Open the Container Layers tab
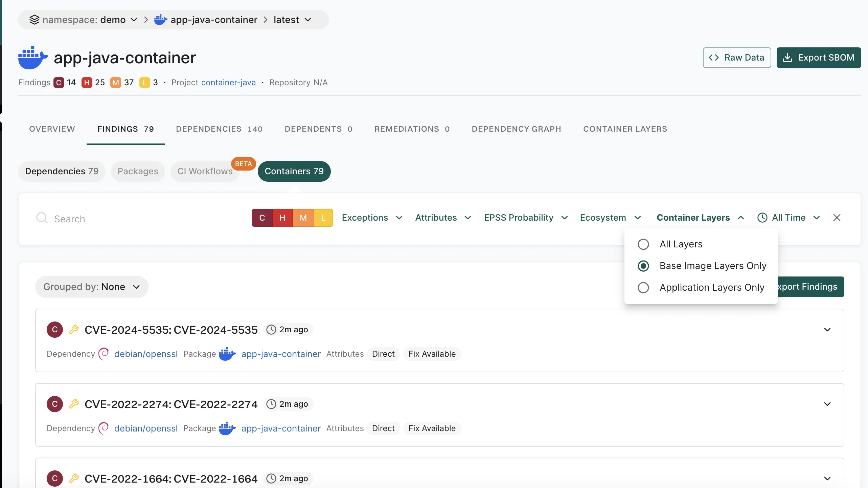Screen dimensions: 868x488 625,129
